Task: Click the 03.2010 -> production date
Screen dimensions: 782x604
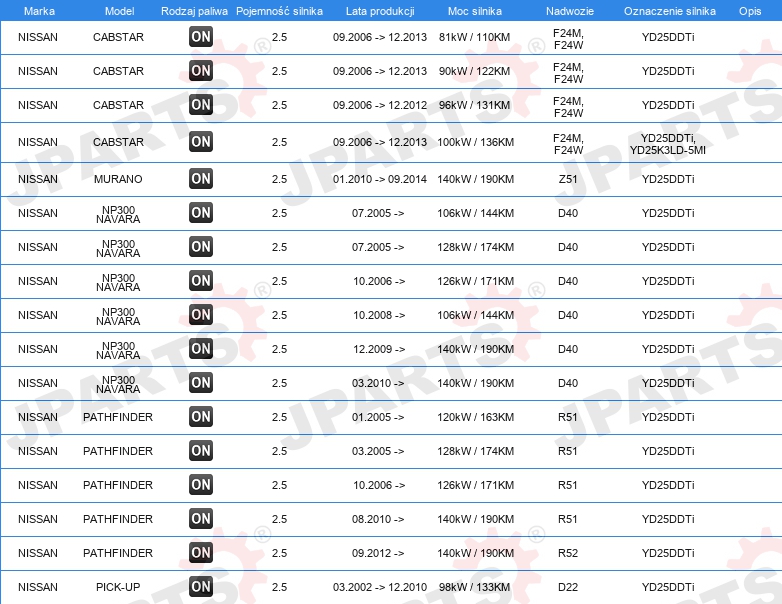Action: 378,383
